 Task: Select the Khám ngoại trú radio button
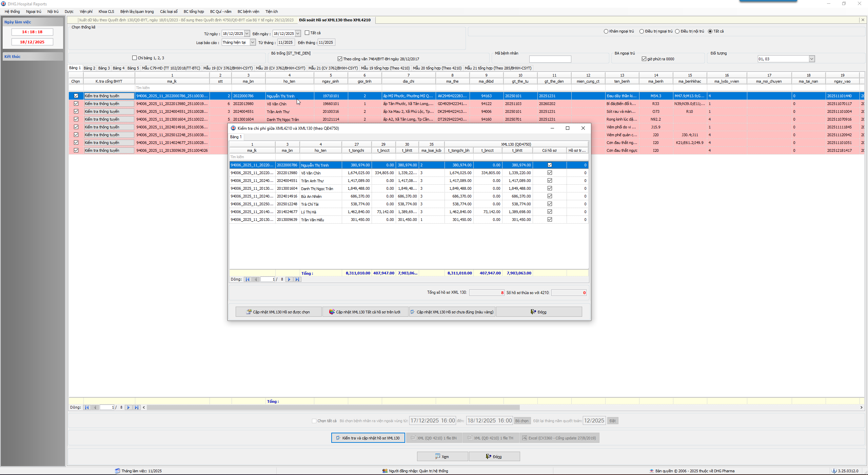point(606,32)
